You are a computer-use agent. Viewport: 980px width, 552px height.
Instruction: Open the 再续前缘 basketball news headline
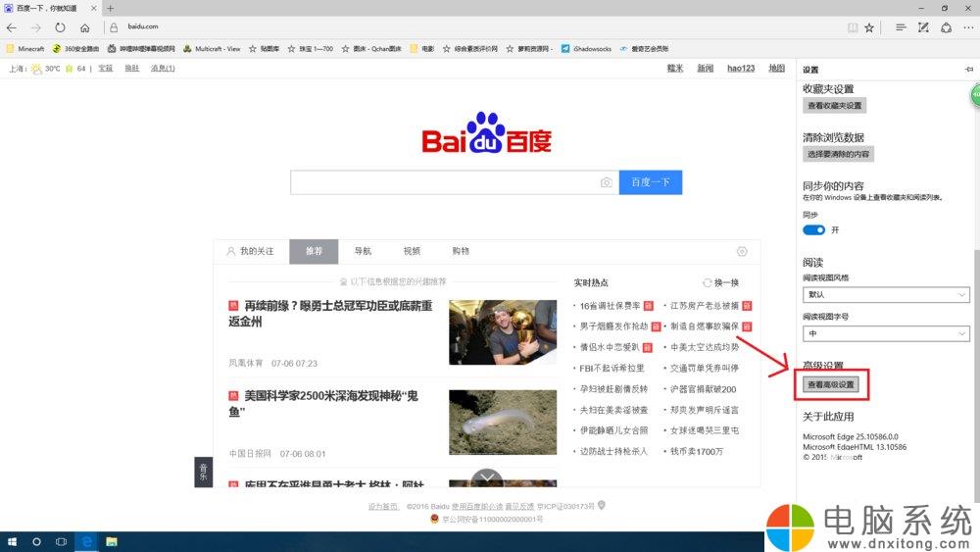point(330,314)
